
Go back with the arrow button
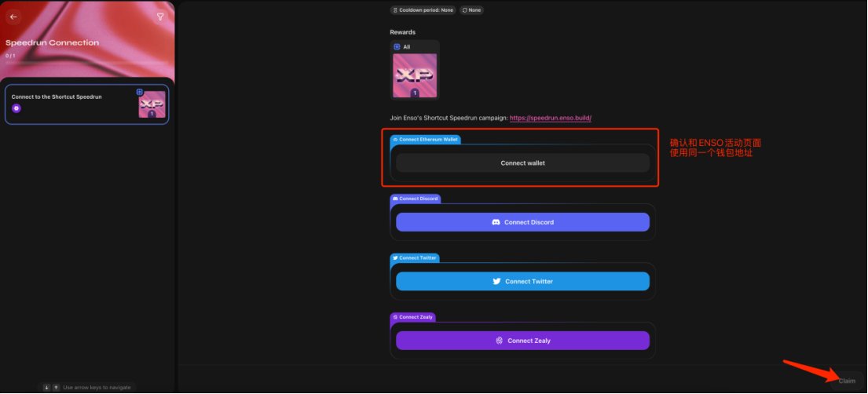click(13, 16)
